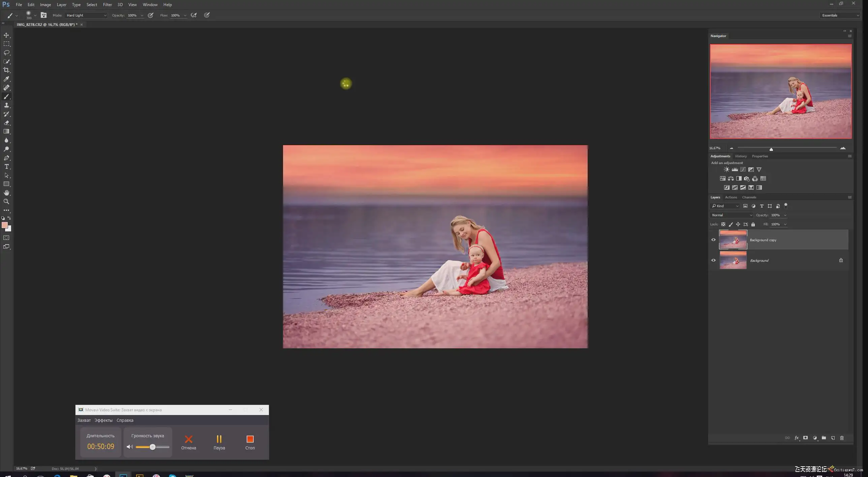Select the Crop tool
This screenshot has width=868, height=477.
[6, 70]
